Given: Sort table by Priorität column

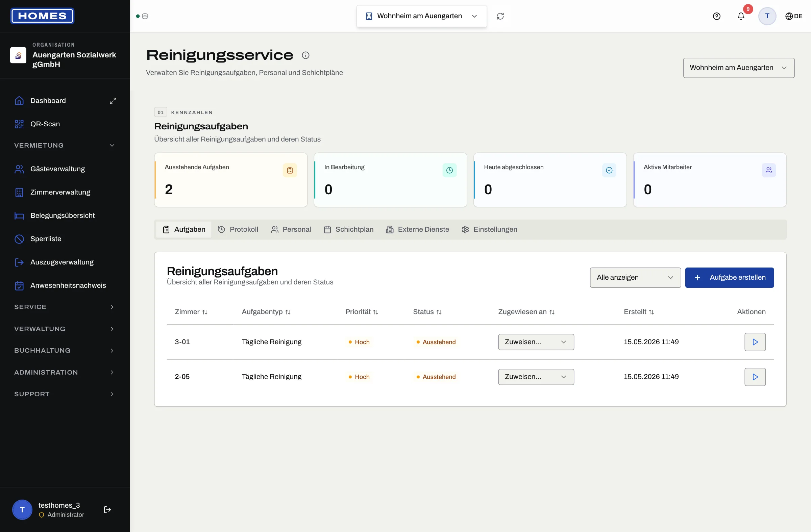Looking at the screenshot, I should [x=362, y=312].
